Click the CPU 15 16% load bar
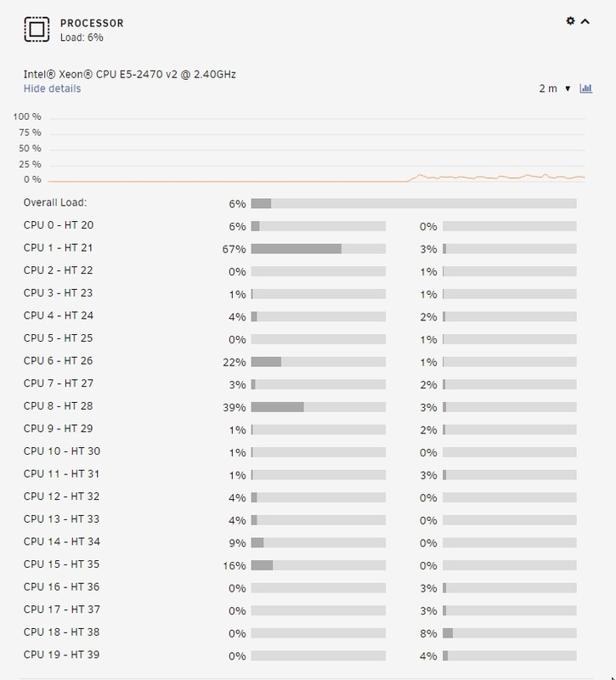Screen dimensions: 616x680 318,565
